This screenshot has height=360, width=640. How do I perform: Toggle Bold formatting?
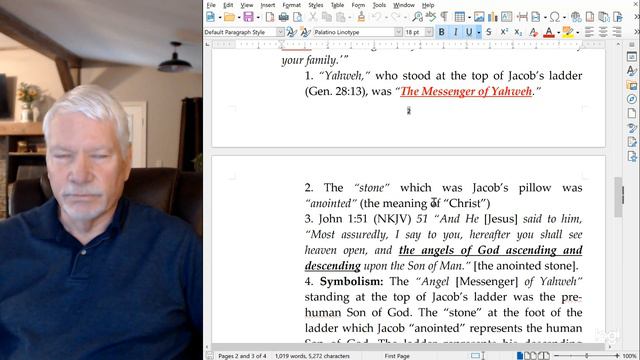441,32
